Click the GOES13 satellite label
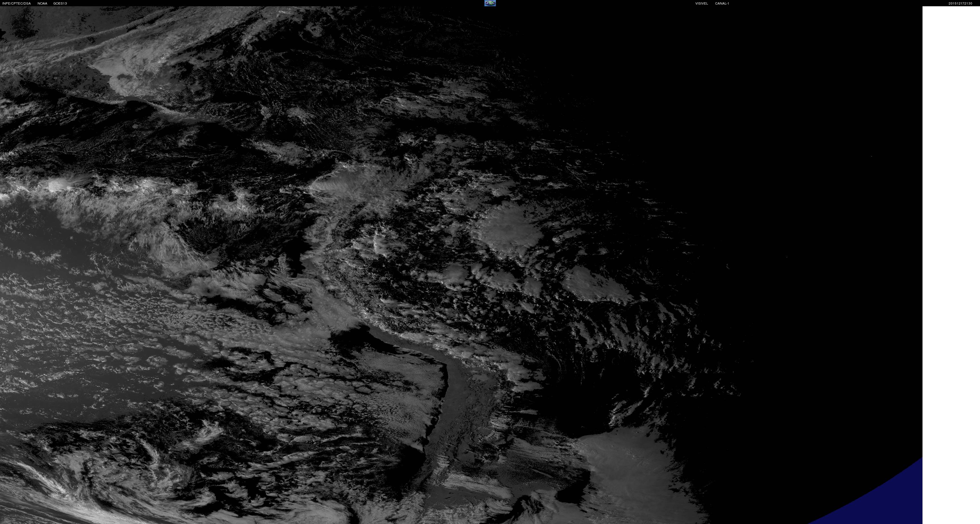The height and width of the screenshot is (524, 980). click(60, 3)
